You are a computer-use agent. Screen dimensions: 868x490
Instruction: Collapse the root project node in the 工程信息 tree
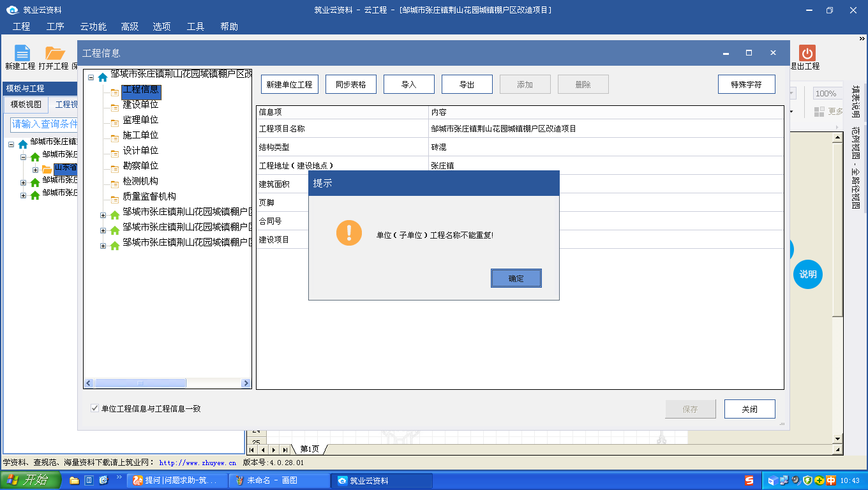(91, 77)
